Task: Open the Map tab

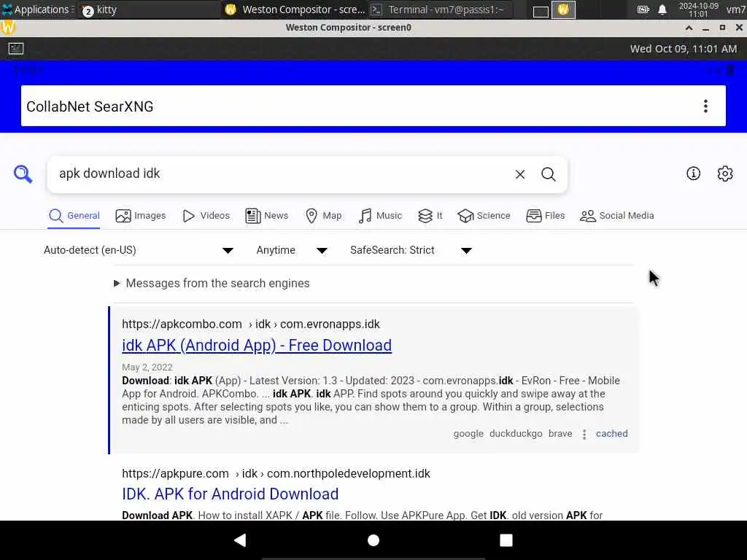Action: click(323, 216)
